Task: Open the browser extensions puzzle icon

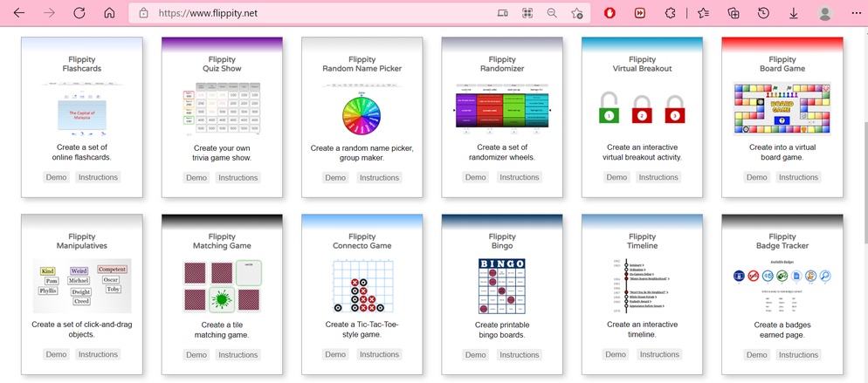Action: click(671, 13)
